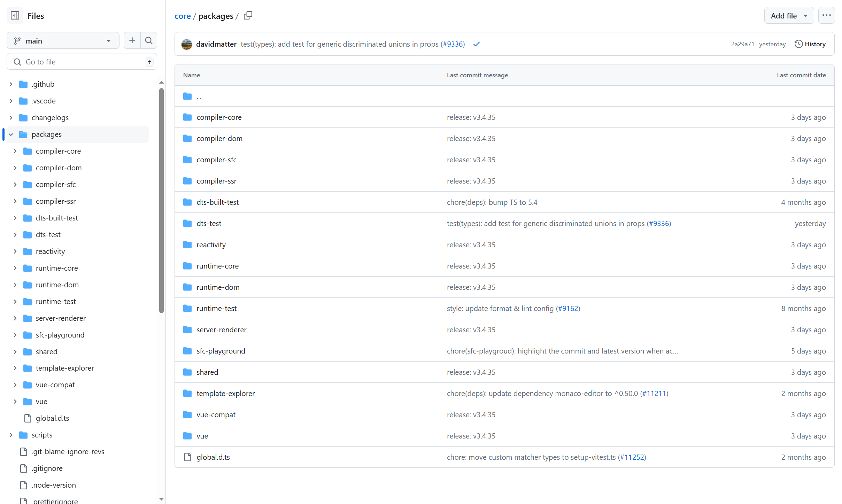This screenshot has width=842, height=504.
Task: Expand the scripts folder in sidebar
Action: [11, 435]
